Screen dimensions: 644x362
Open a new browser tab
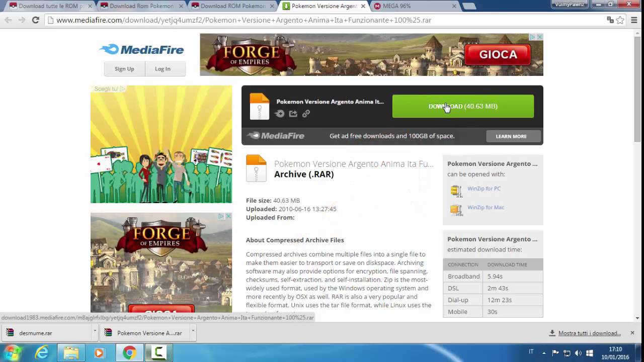point(469,7)
